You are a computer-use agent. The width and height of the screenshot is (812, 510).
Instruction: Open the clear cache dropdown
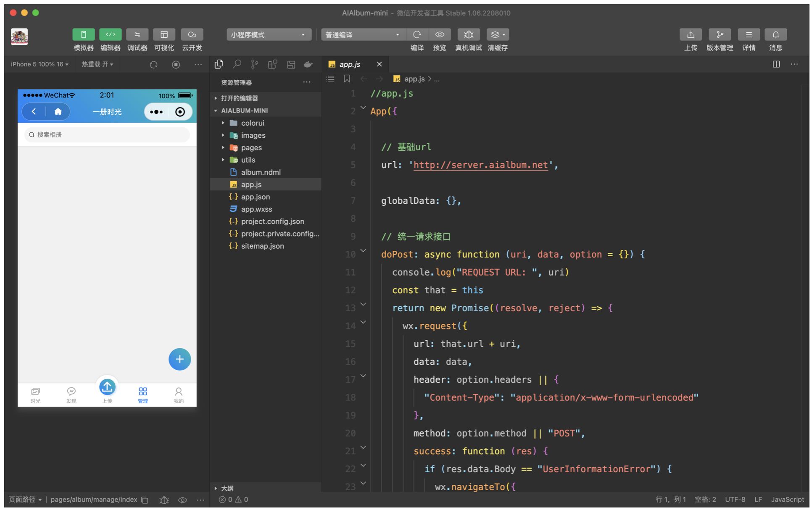pos(498,34)
